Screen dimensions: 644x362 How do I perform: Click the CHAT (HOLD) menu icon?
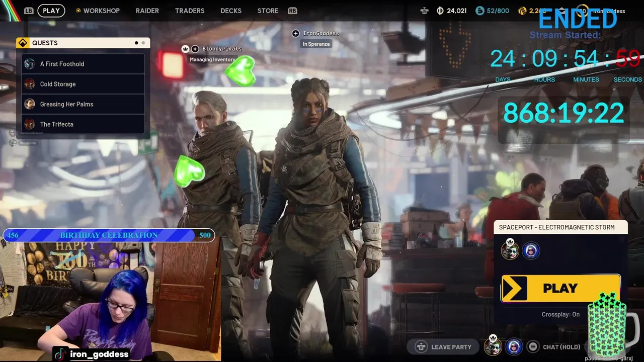(x=532, y=346)
